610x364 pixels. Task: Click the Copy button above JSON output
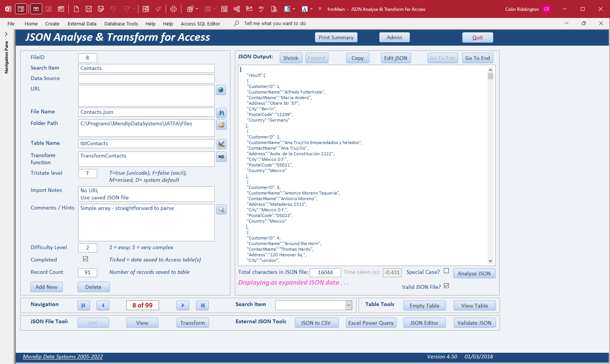click(x=358, y=58)
